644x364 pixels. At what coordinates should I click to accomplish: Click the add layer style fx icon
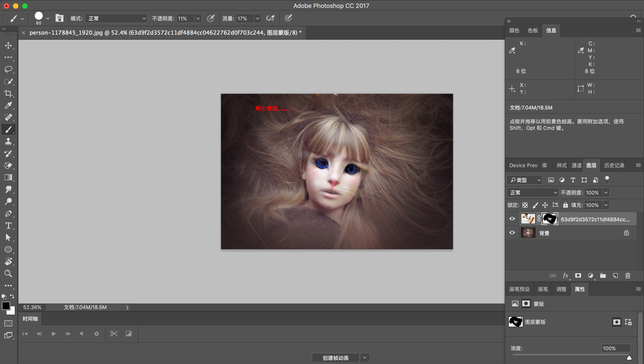pyautogui.click(x=565, y=276)
